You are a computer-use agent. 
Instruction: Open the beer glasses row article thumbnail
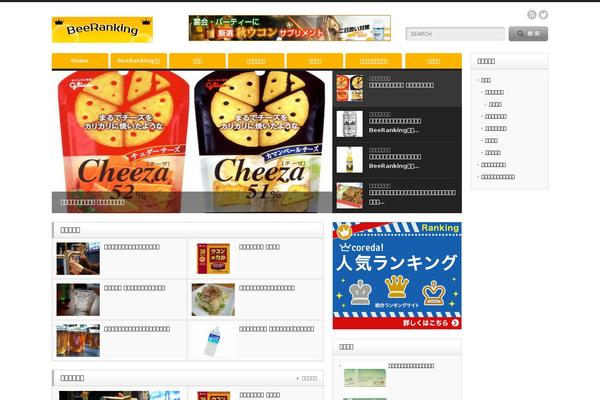[x=78, y=340]
